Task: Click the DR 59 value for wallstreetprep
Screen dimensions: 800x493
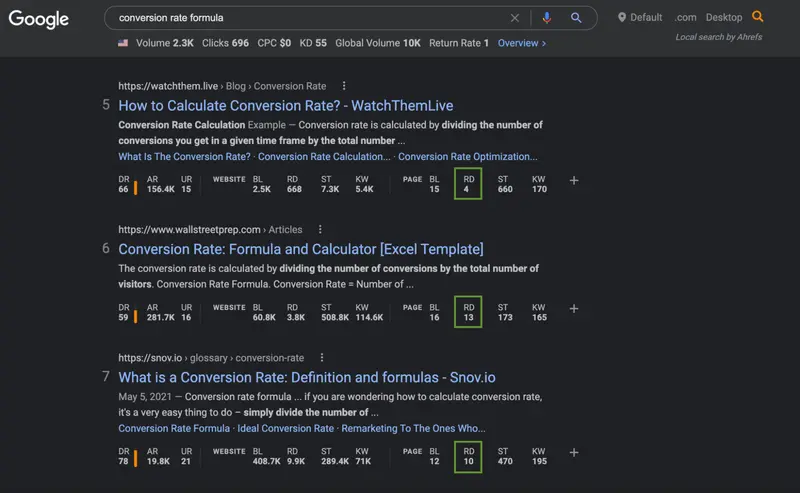Action: [123, 317]
